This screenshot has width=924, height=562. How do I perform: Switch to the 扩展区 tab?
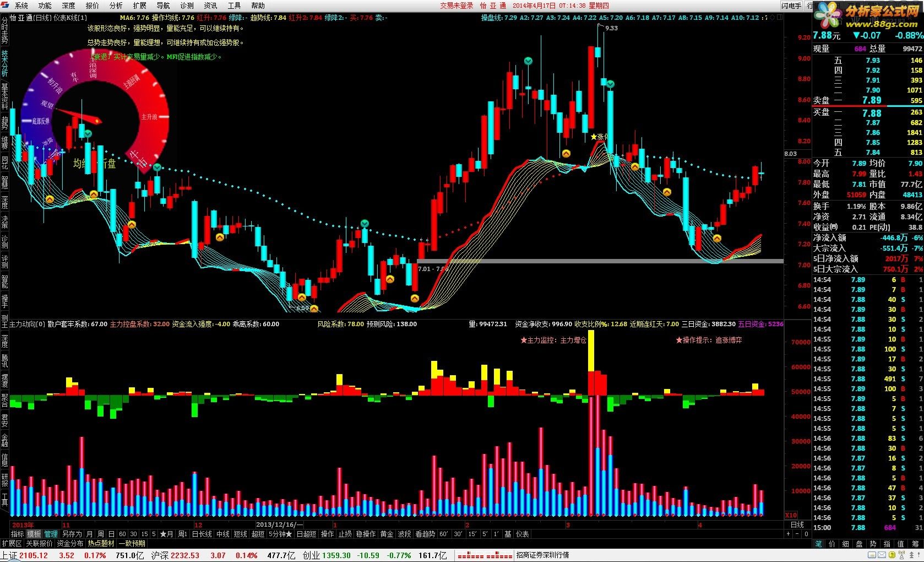pyautogui.click(x=12, y=543)
